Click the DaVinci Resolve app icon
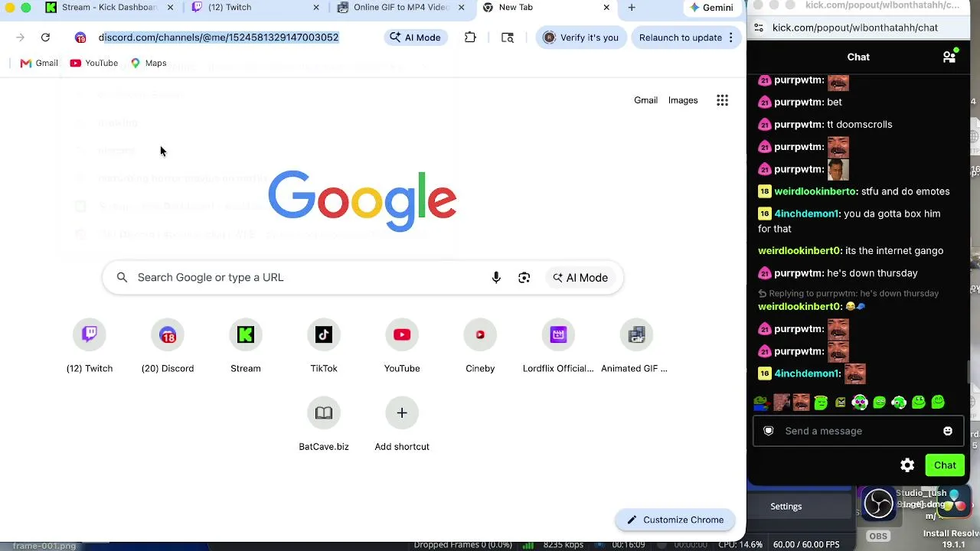The image size is (980, 551). click(955, 501)
